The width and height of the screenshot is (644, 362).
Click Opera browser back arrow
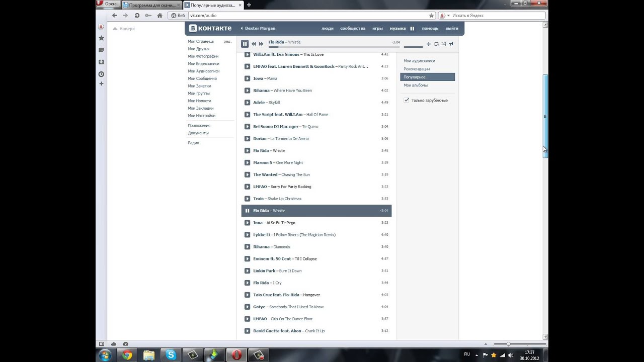coord(115,16)
